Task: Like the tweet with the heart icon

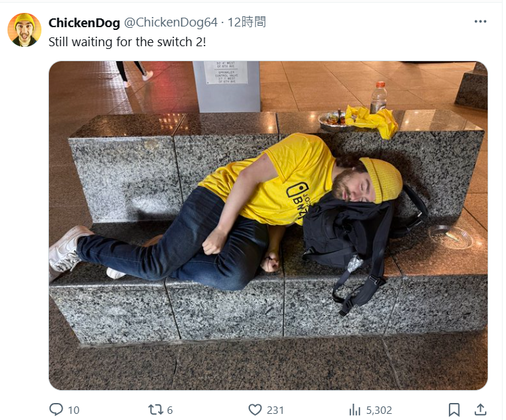Action: 255,410
